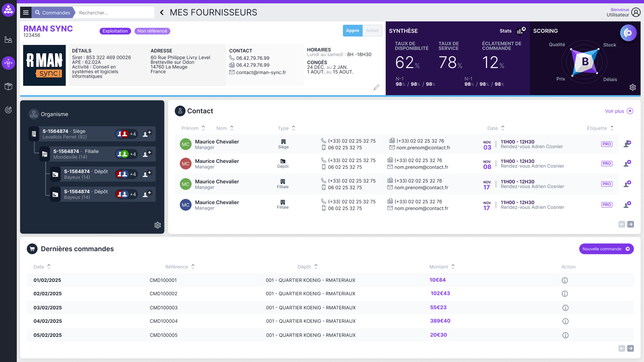Click the Nouvelle commande button
644x362 pixels.
pyautogui.click(x=606, y=249)
